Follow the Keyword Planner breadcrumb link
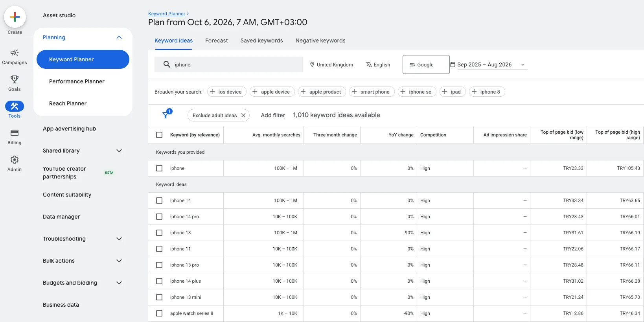Screen dimensions: 644x322 coord(167,14)
